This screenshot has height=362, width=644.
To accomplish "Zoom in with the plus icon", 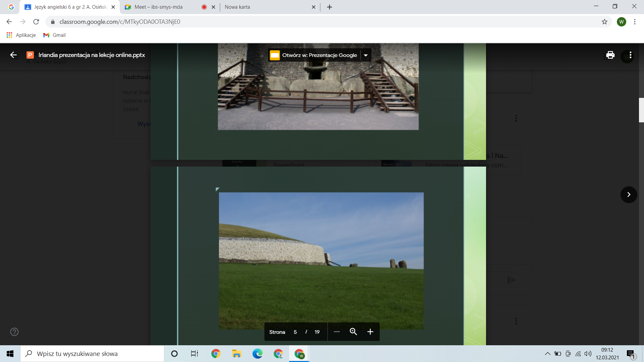I will tap(370, 332).
